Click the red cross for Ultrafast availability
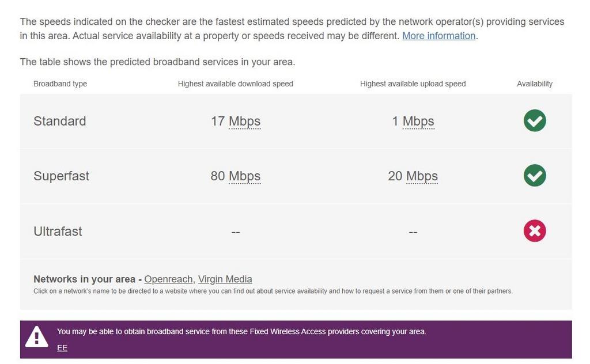Viewport: 590px width, 364px height. coord(535,231)
